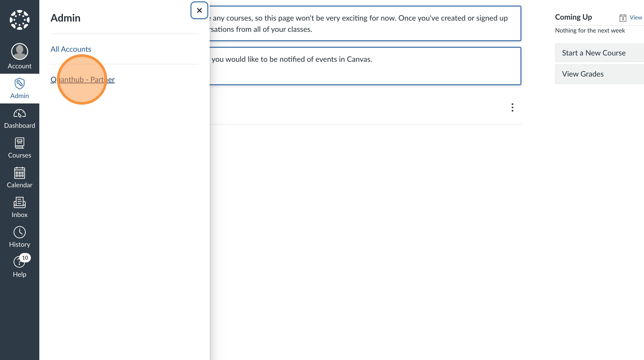The height and width of the screenshot is (360, 644).
Task: Open the Dashboard speedometer icon
Action: 19,114
